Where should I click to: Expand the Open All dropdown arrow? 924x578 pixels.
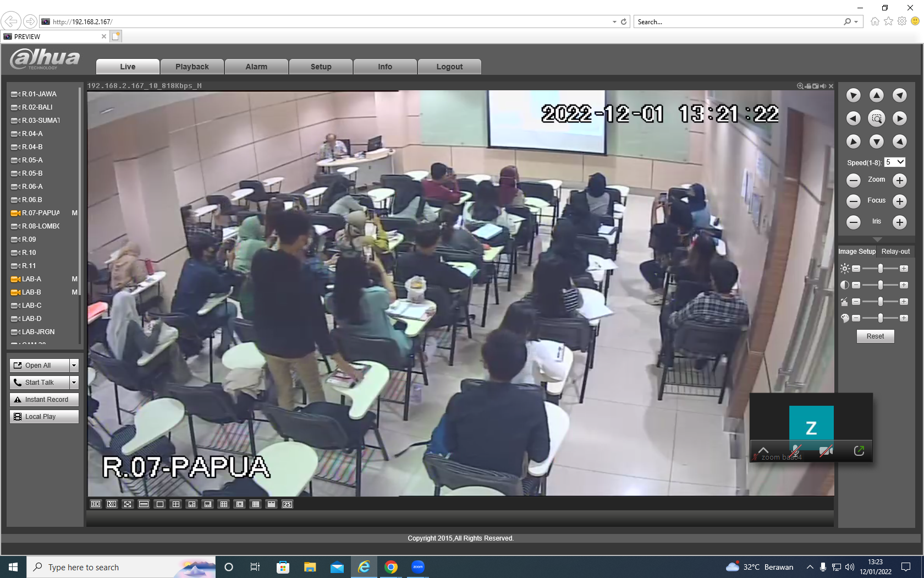pyautogui.click(x=74, y=366)
